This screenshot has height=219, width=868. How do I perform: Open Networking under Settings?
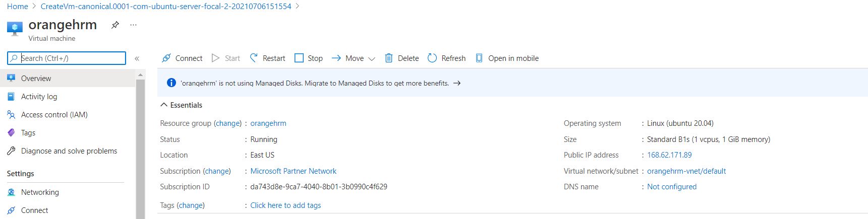(x=40, y=192)
